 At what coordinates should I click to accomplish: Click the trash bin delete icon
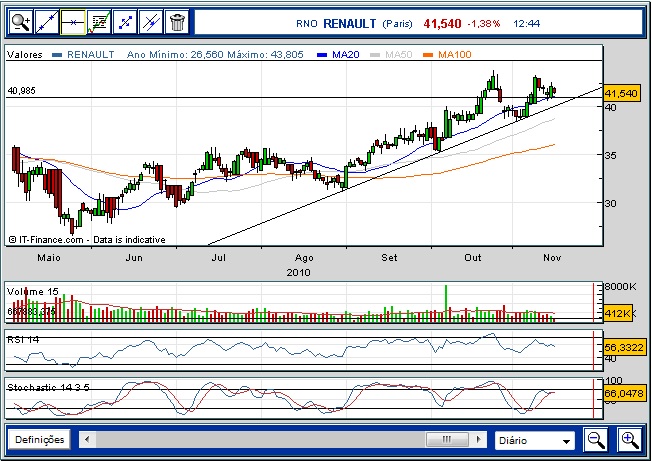pos(177,22)
